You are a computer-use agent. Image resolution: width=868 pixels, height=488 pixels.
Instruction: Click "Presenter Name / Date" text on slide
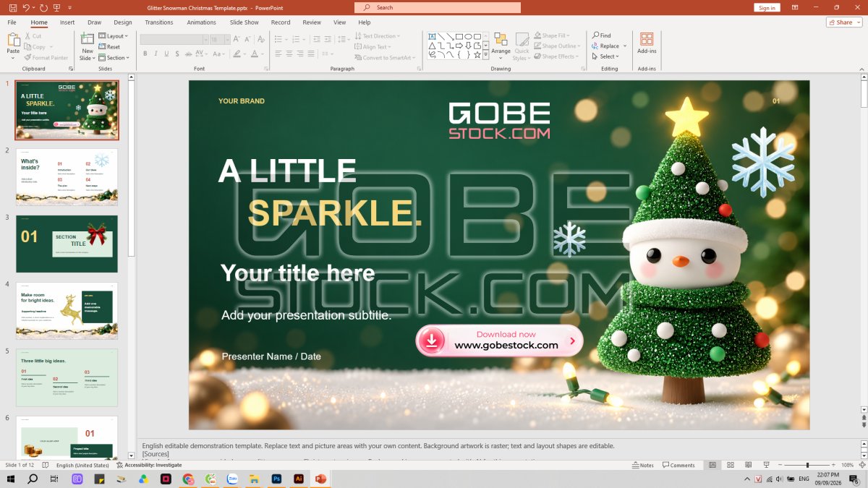pos(271,356)
